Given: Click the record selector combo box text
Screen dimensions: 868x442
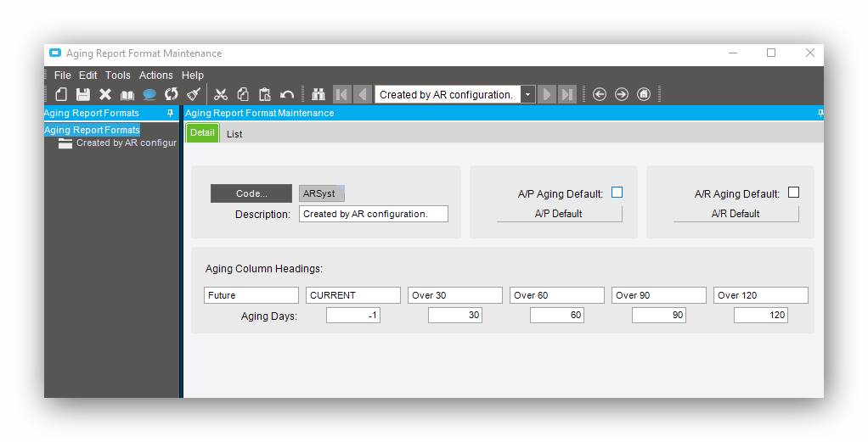Looking at the screenshot, I should point(448,95).
